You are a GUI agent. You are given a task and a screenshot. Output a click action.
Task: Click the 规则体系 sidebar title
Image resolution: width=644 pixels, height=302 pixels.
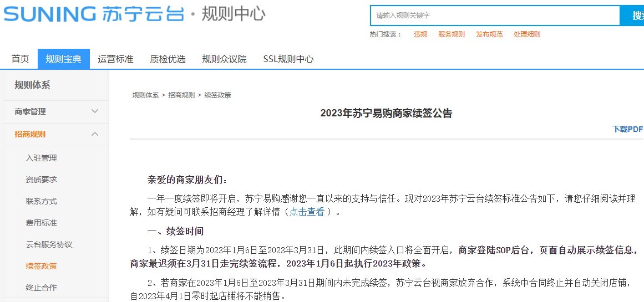tap(32, 85)
